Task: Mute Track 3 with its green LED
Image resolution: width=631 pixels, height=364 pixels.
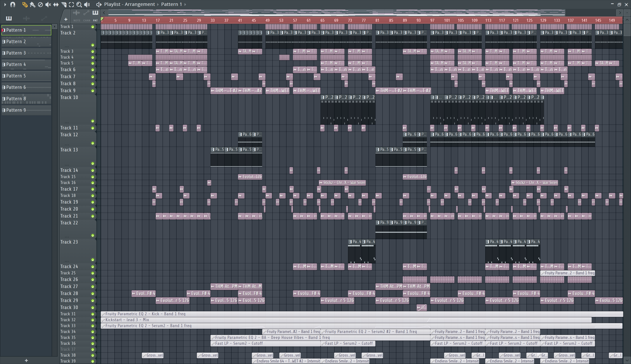Action: 93,51
